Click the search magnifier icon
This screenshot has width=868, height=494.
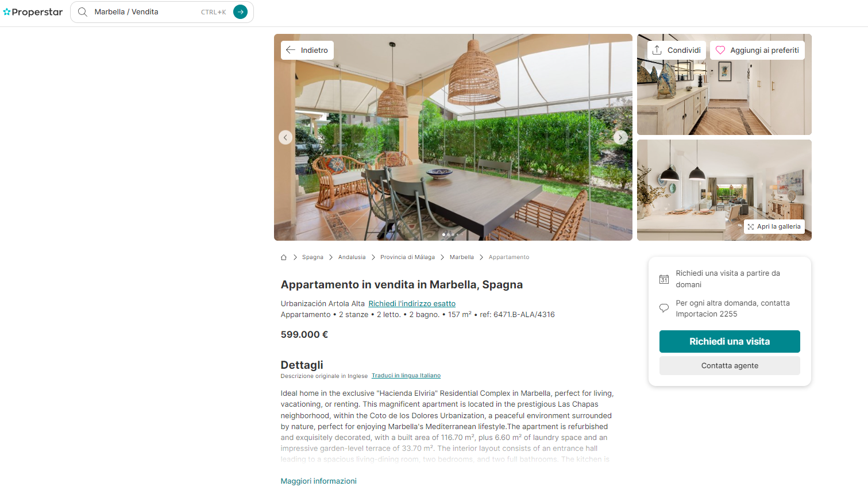click(x=83, y=12)
